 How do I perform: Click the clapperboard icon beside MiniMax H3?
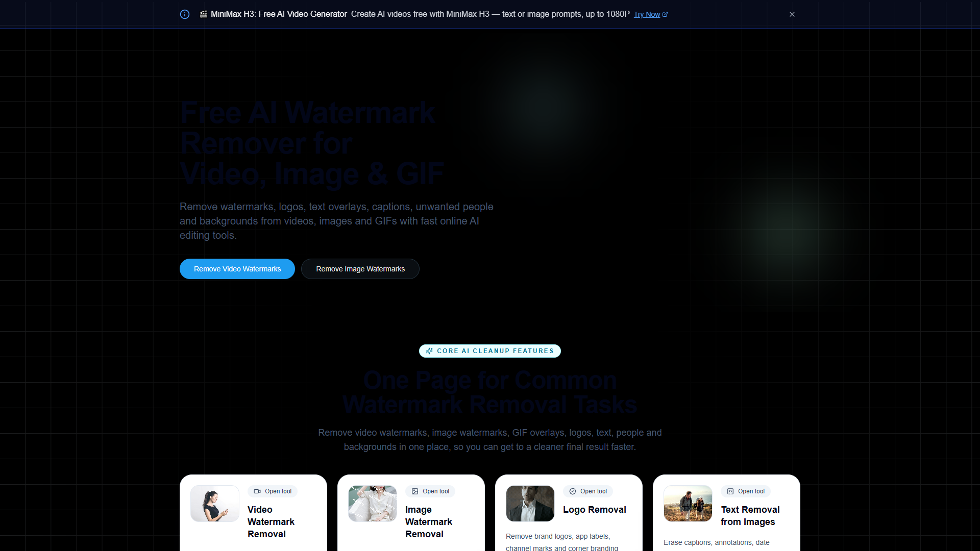(203, 14)
